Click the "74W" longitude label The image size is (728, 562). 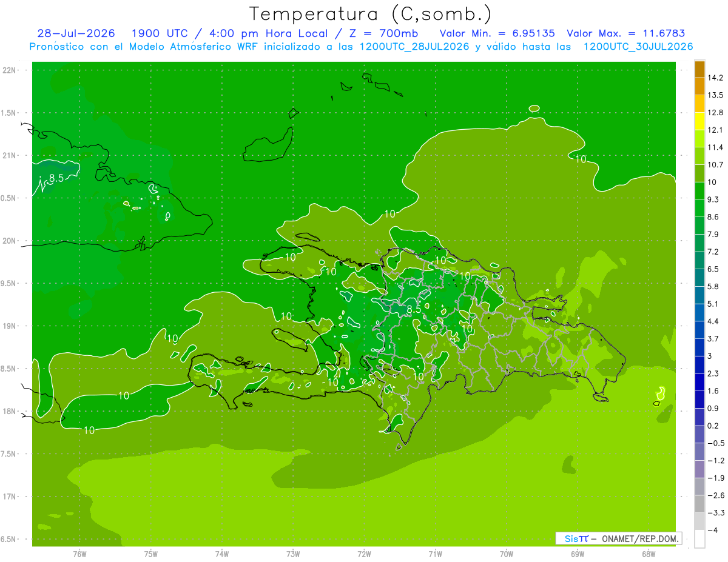pyautogui.click(x=222, y=555)
